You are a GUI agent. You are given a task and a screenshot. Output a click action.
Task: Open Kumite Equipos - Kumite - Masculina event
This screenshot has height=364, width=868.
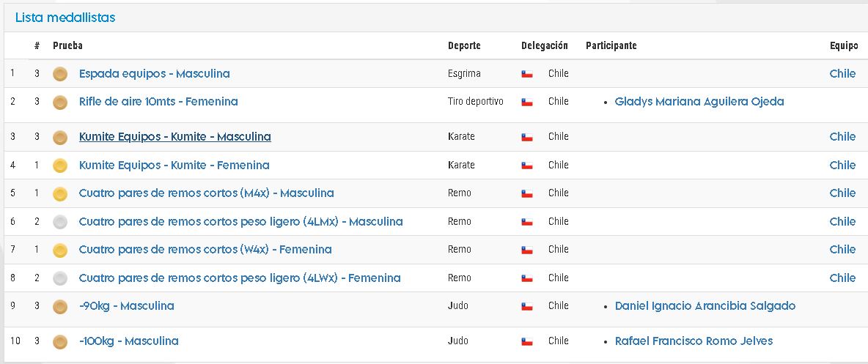click(175, 137)
